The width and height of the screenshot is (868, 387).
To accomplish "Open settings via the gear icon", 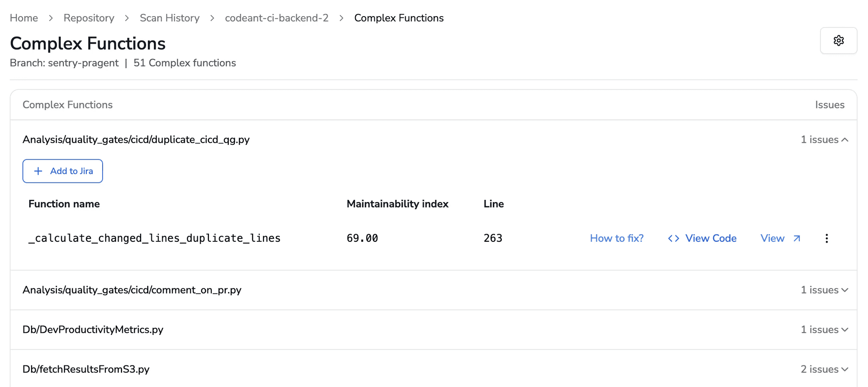I will click(x=838, y=41).
